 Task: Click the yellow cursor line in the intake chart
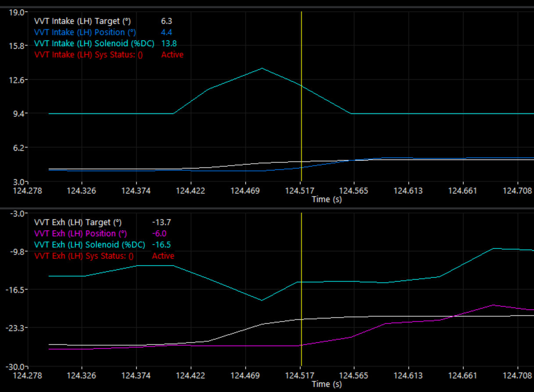[302, 132]
